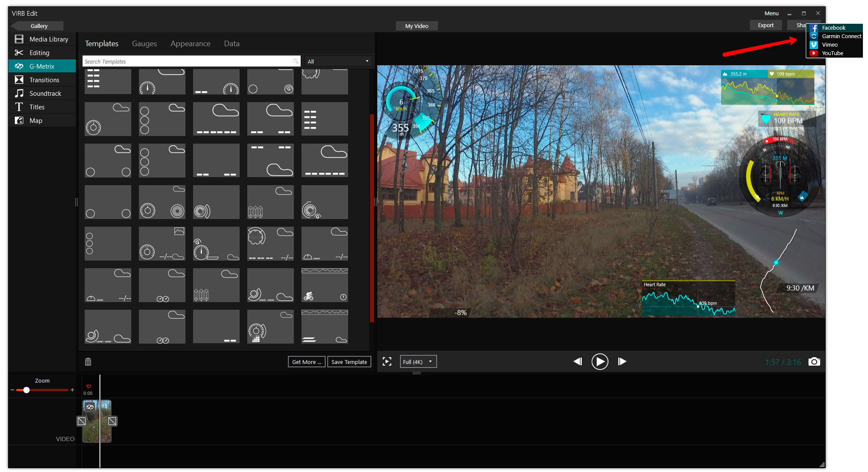The height and width of the screenshot is (472, 868).
Task: Click the Export button
Action: (x=766, y=25)
